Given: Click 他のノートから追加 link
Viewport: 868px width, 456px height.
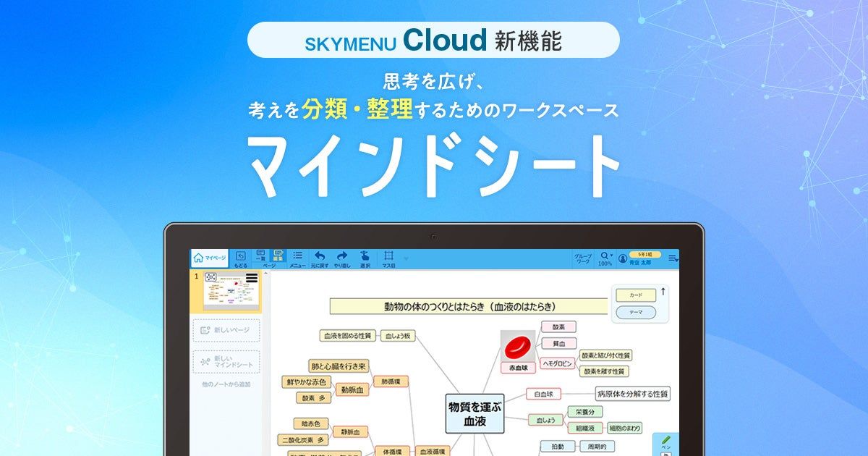Looking at the screenshot, I should (x=226, y=384).
